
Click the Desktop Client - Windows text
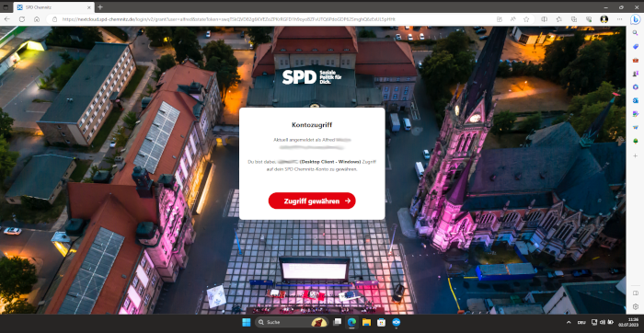pyautogui.click(x=330, y=162)
